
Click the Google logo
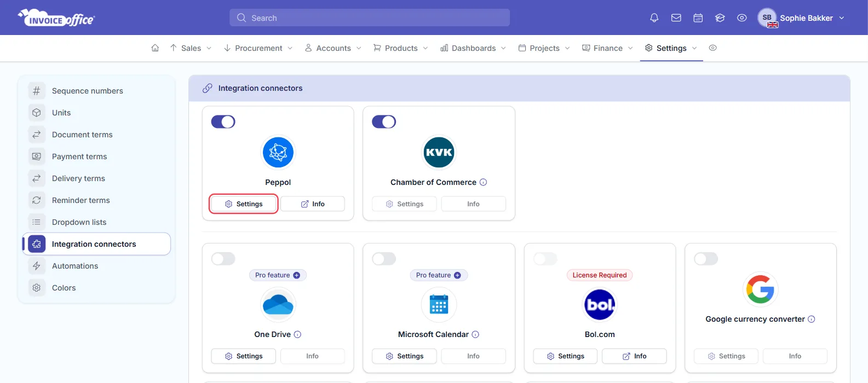click(x=761, y=289)
